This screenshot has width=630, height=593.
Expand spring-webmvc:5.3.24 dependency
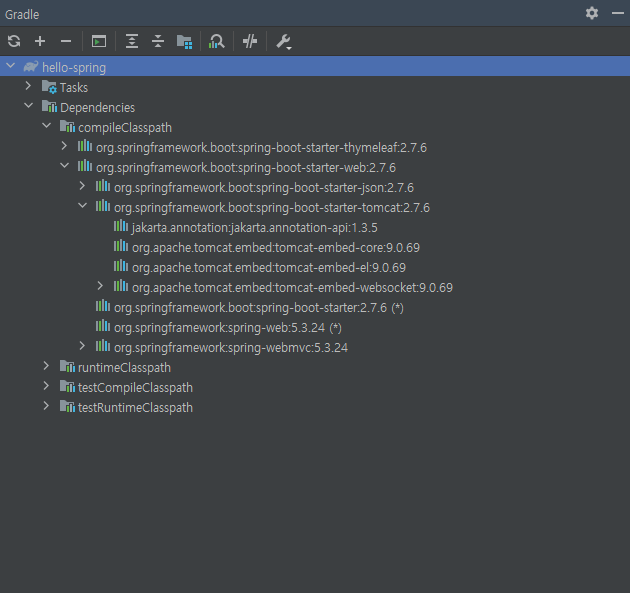coord(82,346)
